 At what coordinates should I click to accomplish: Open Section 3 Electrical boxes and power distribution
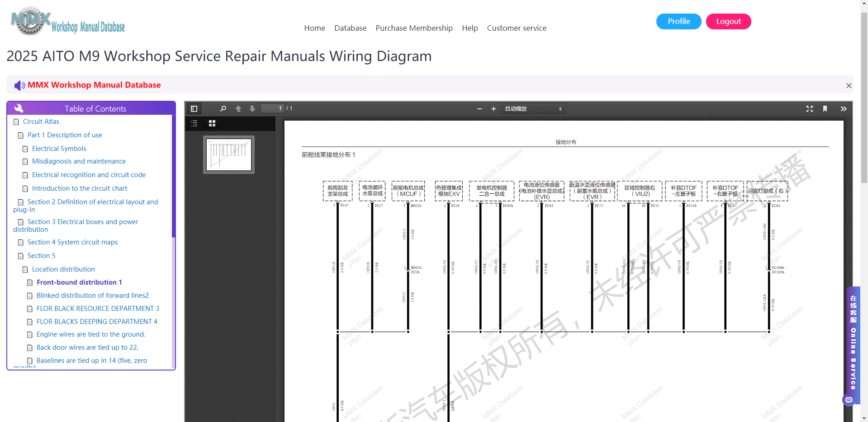[x=76, y=225]
